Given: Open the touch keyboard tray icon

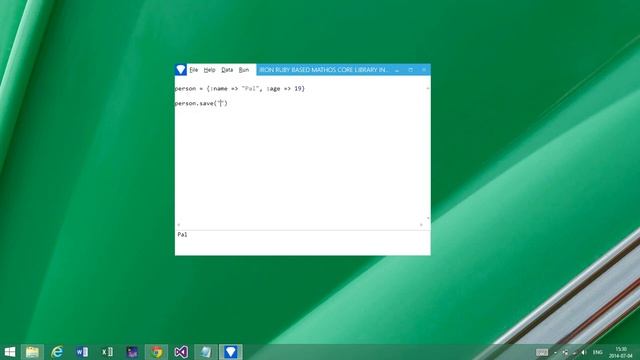Looking at the screenshot, I should coord(542,352).
